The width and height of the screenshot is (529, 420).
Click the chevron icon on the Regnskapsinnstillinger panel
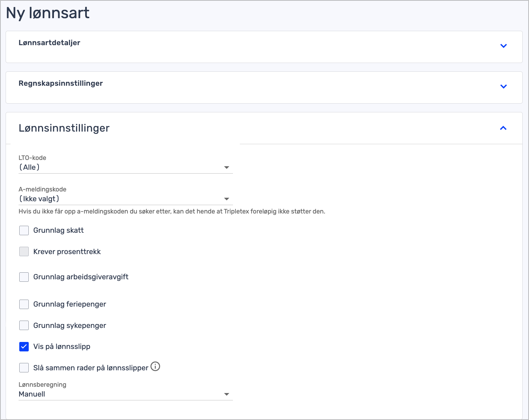(x=503, y=86)
